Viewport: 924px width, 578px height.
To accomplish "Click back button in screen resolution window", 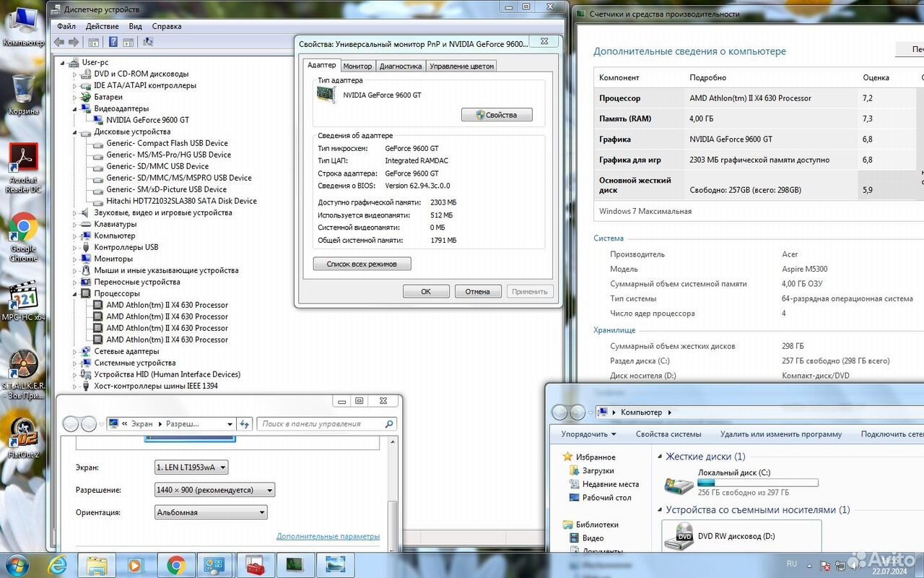I will [x=71, y=424].
